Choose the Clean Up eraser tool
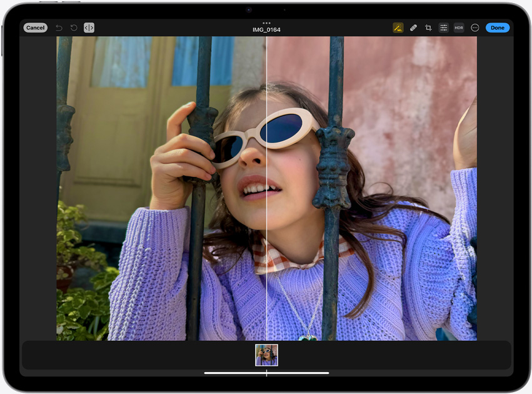 coord(413,28)
